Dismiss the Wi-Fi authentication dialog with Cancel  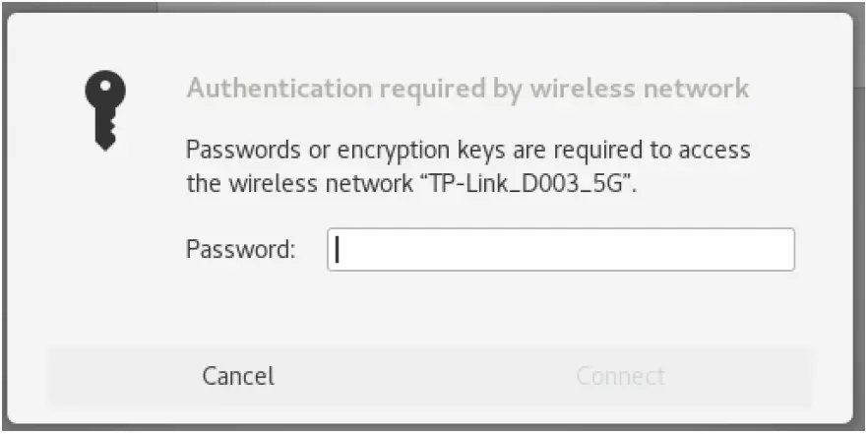[x=238, y=376]
